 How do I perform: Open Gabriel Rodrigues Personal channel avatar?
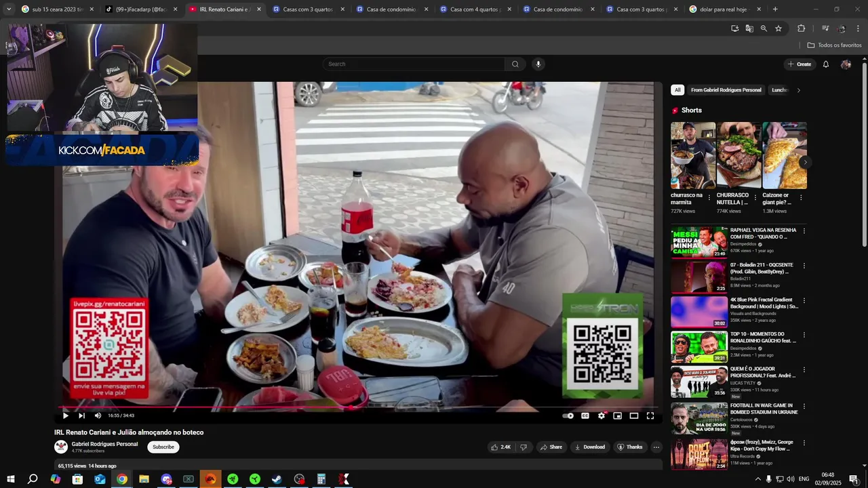point(61,447)
